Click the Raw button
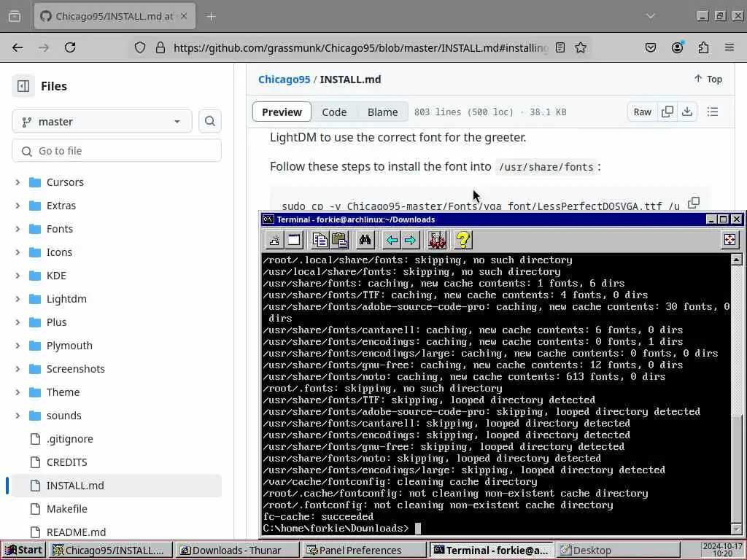 [x=642, y=112]
